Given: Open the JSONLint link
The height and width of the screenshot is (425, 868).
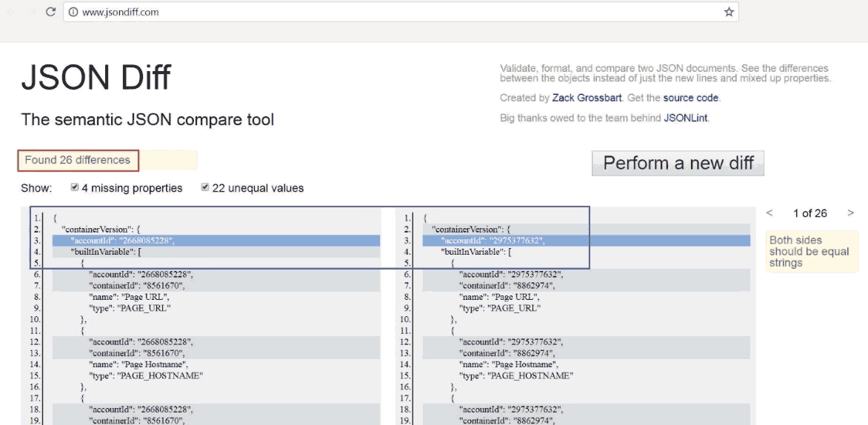Looking at the screenshot, I should click(685, 118).
